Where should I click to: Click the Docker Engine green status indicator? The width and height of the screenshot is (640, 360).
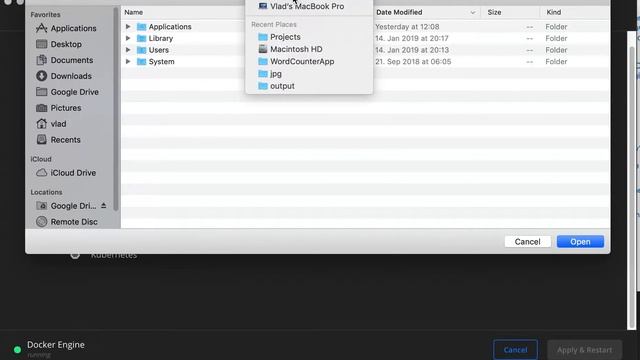[17, 350]
